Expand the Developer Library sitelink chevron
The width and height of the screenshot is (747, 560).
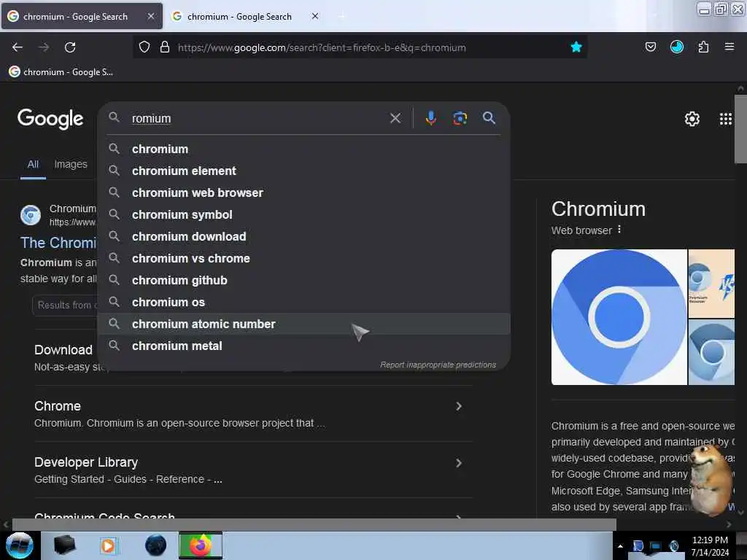(458, 463)
